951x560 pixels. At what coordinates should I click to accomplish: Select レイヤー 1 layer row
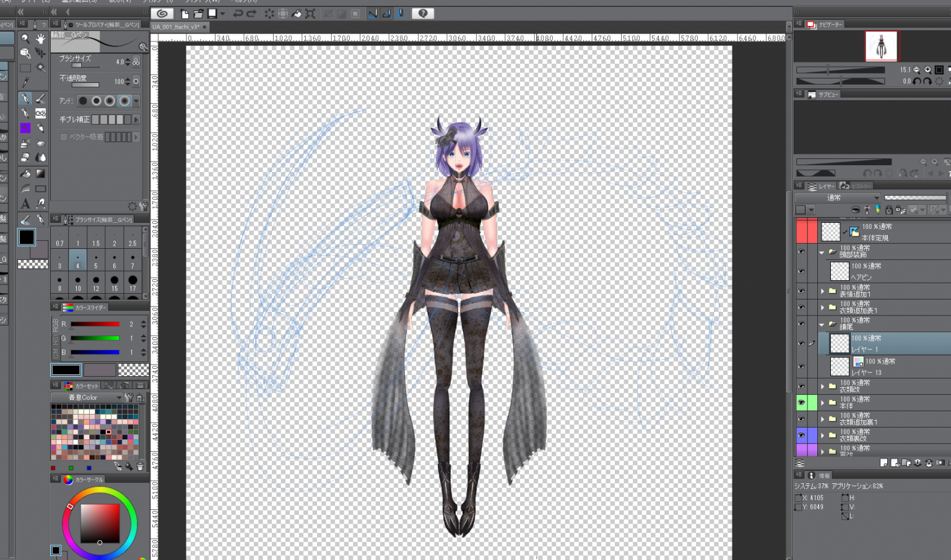click(x=884, y=343)
